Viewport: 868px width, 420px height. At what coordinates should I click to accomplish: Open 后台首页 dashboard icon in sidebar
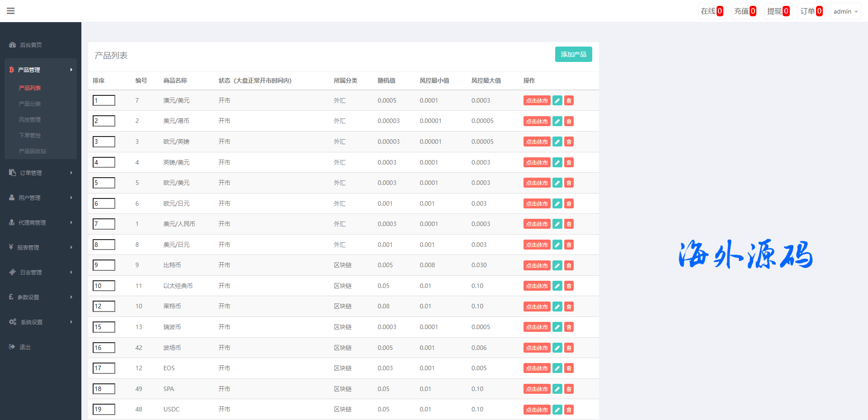(x=13, y=45)
